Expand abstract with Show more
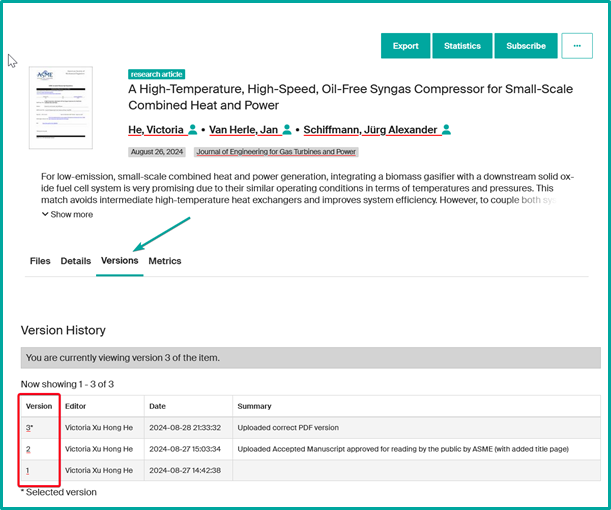The image size is (611, 510). 67,214
